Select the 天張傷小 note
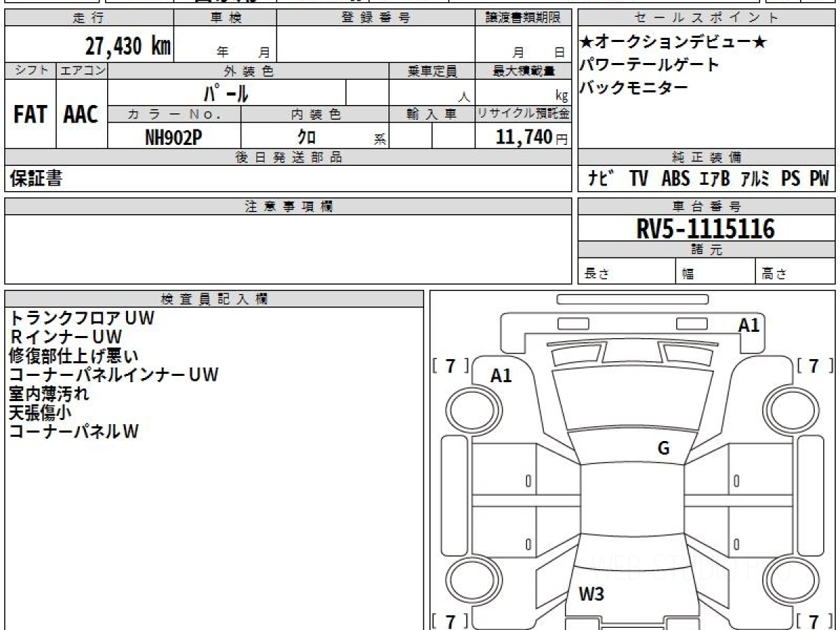Screen dimensions: 840x630 [40, 412]
